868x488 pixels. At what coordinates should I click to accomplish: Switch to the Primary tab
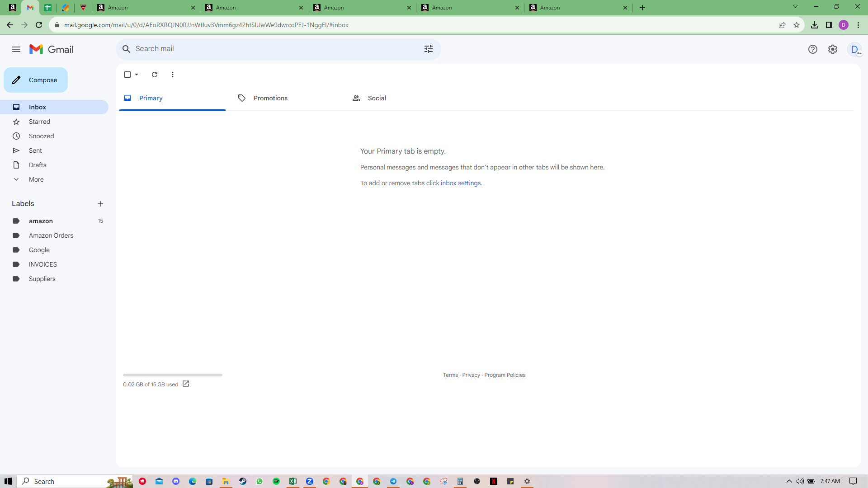pyautogui.click(x=172, y=98)
